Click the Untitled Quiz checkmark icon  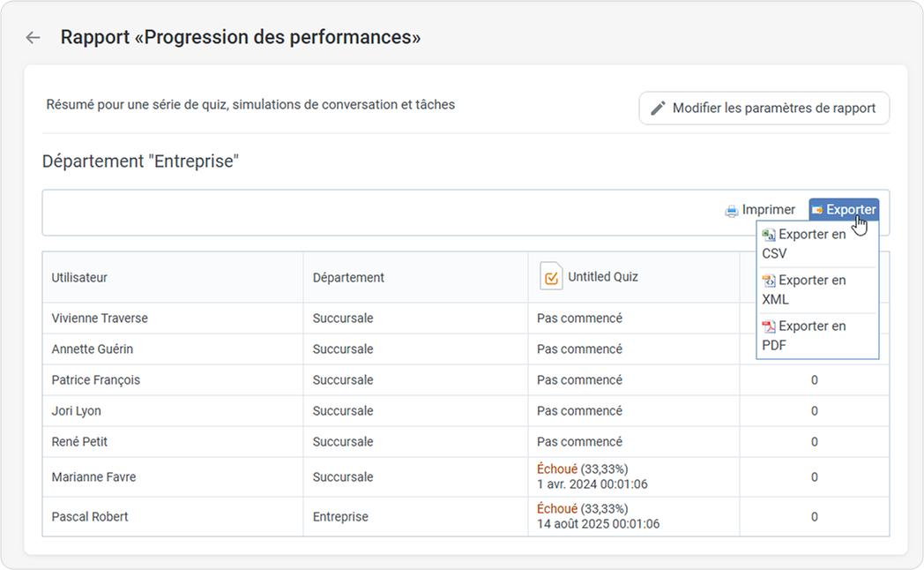tap(551, 277)
